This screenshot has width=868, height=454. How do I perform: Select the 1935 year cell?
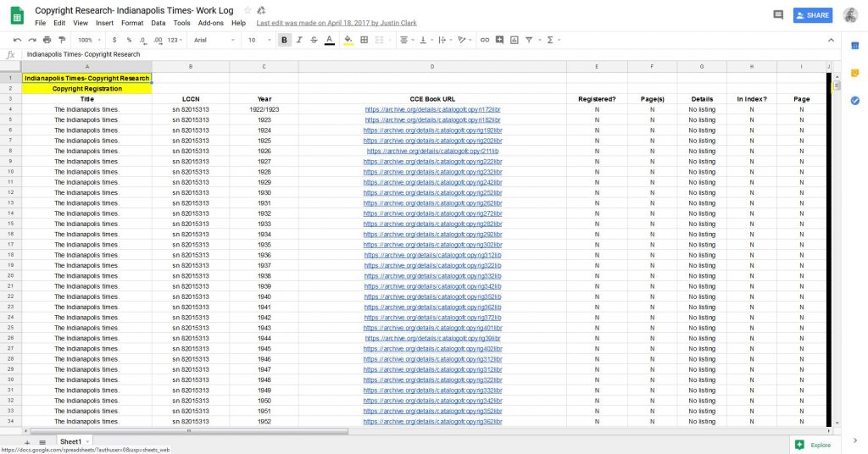(264, 245)
